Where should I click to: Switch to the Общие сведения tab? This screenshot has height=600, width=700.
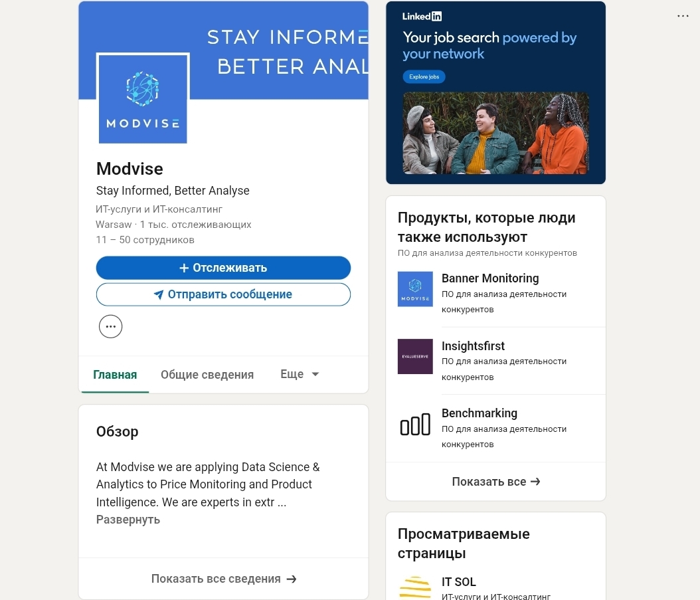click(207, 374)
